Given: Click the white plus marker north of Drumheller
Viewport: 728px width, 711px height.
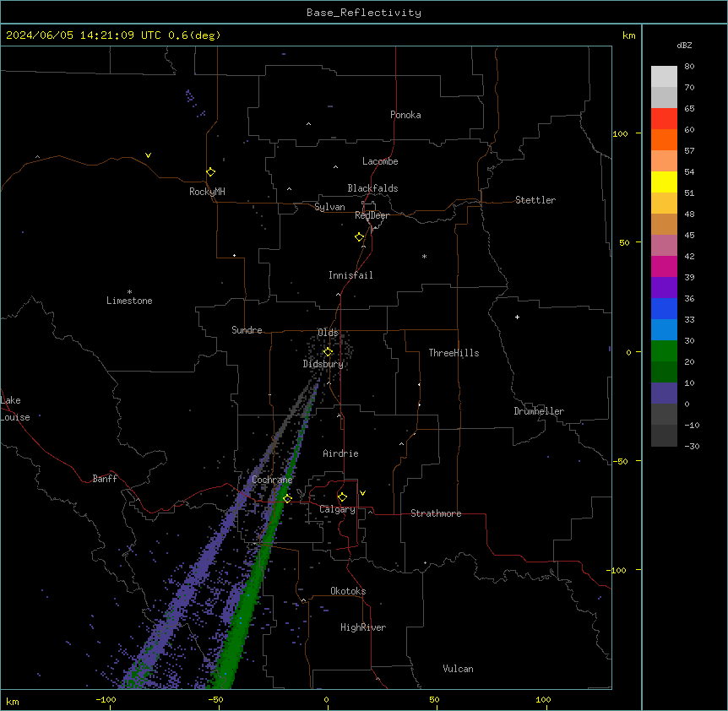Looking at the screenshot, I should coord(517,317).
